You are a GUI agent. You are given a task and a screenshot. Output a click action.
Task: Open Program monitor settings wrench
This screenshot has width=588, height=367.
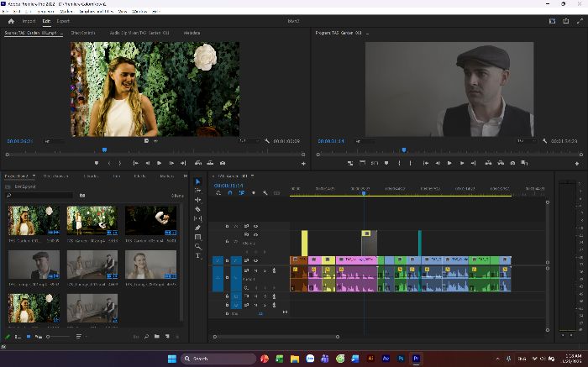[x=544, y=141]
